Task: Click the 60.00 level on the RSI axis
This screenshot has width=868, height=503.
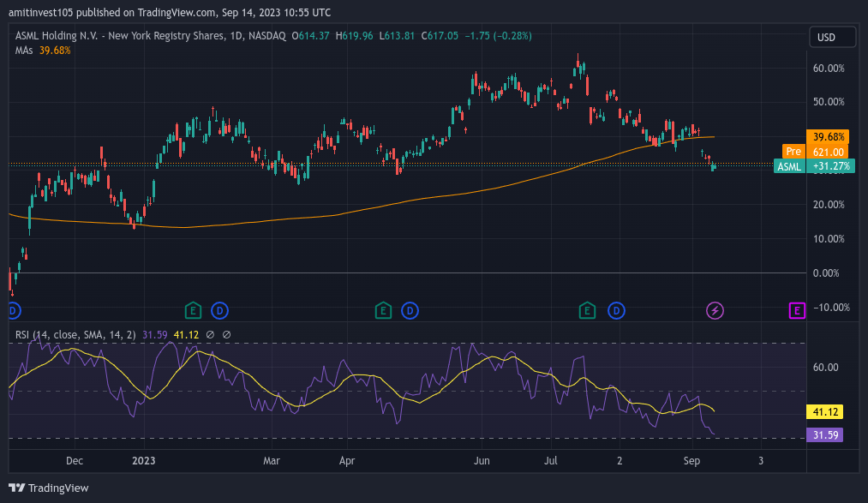Action: click(x=825, y=368)
